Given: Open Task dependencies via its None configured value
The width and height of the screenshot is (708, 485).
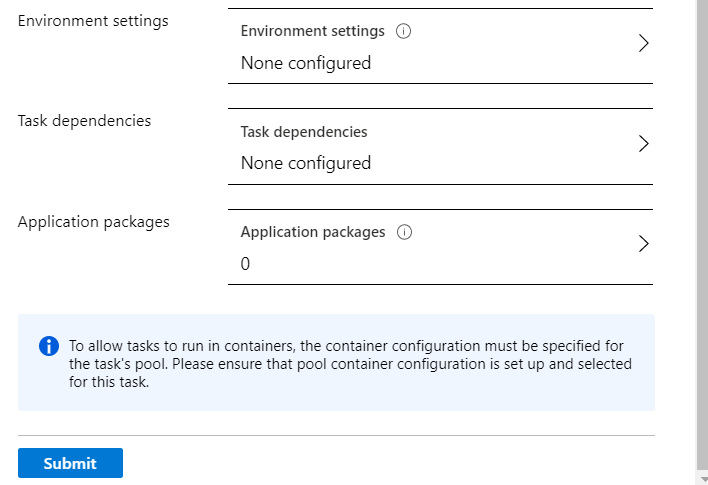Looking at the screenshot, I should coord(306,163).
